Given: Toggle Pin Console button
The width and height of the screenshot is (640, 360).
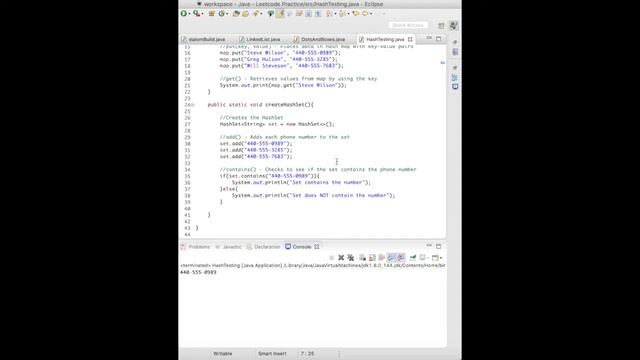Looking at the screenshot, I should coord(413,258).
